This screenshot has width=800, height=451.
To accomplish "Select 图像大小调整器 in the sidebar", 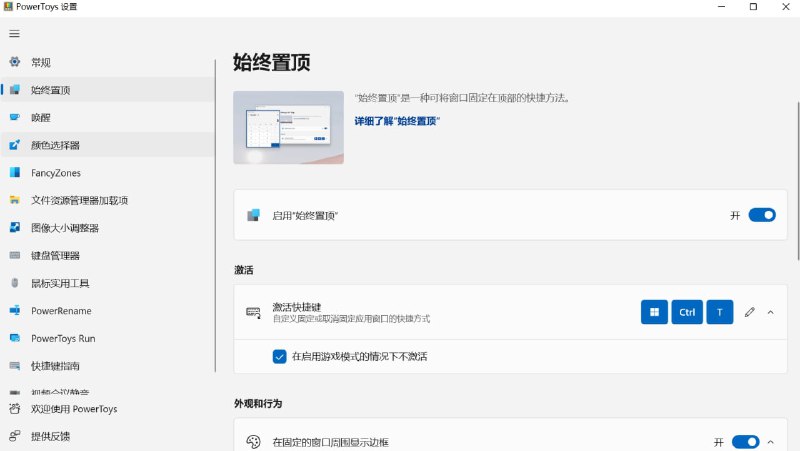I will (107, 228).
